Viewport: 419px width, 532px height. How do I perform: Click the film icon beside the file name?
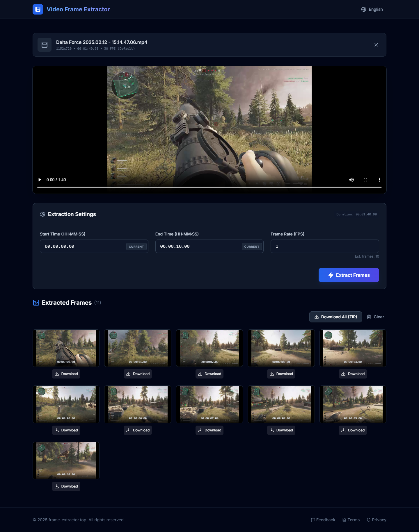(x=45, y=45)
